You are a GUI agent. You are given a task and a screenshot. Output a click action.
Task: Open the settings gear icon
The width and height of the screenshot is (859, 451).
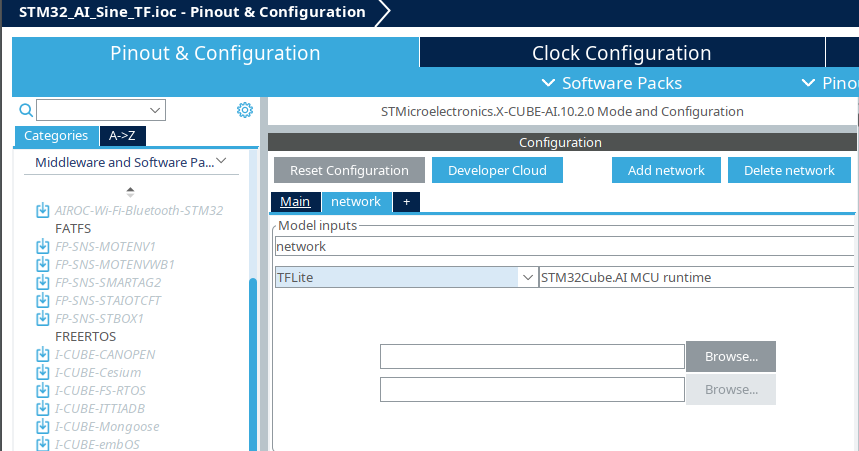click(x=244, y=110)
